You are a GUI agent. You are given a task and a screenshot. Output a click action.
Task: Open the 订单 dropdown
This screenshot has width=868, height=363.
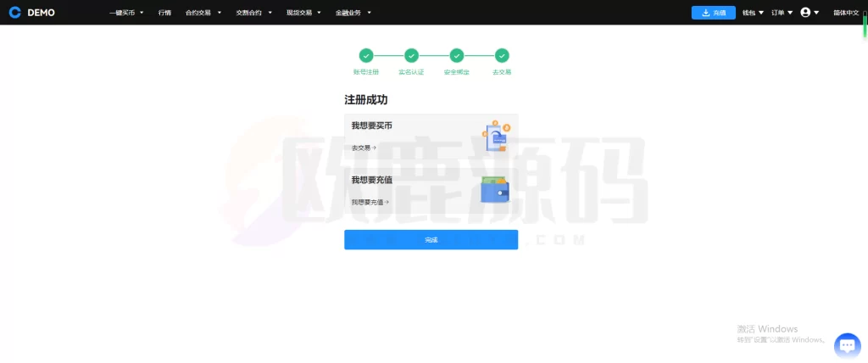click(x=782, y=12)
